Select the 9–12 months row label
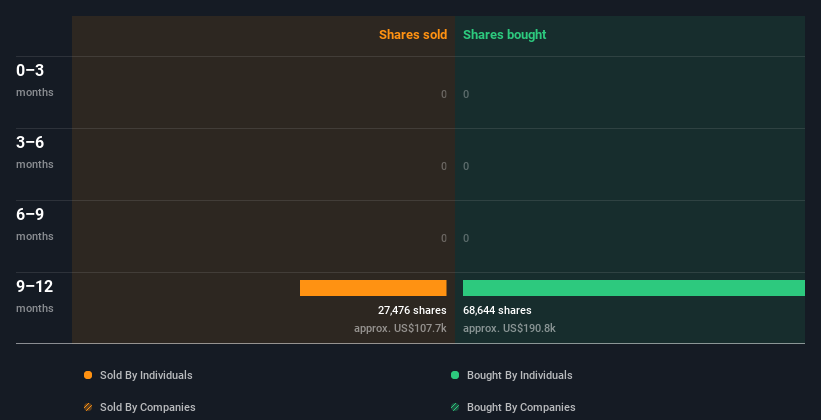This screenshot has width=821, height=420. pos(34,296)
